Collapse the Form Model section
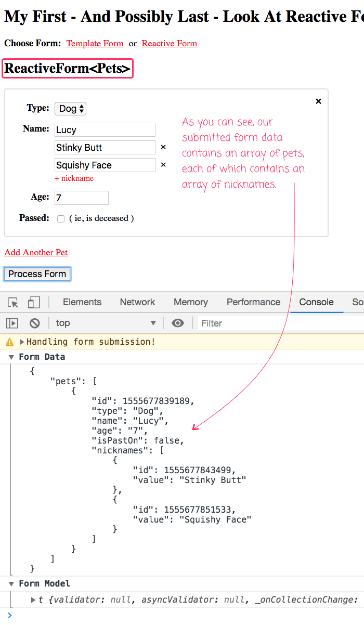The height and width of the screenshot is (625, 364). (11, 583)
